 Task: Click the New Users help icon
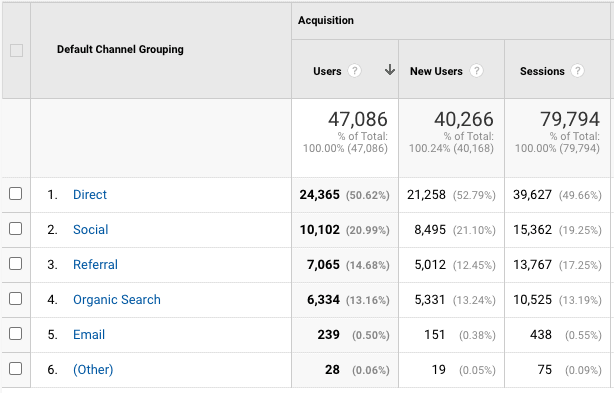pyautogui.click(x=476, y=71)
